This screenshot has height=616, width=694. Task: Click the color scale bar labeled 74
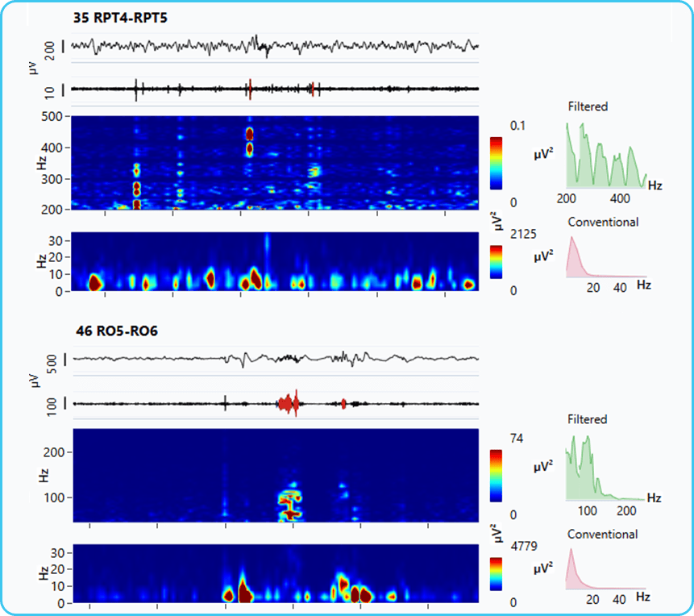[x=497, y=476]
